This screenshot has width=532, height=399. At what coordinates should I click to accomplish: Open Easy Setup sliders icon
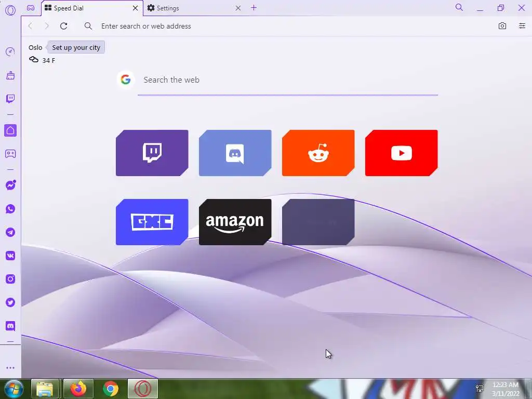click(522, 26)
